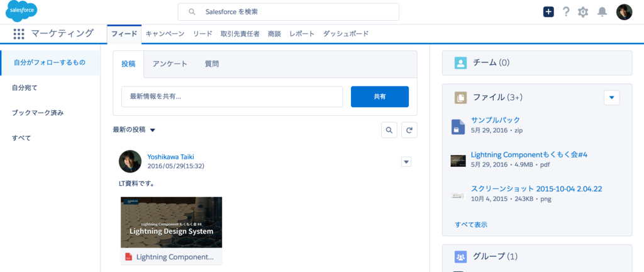This screenshot has width=644, height=272.
Task: Click すべて表示 in files panel
Action: pyautogui.click(x=471, y=225)
